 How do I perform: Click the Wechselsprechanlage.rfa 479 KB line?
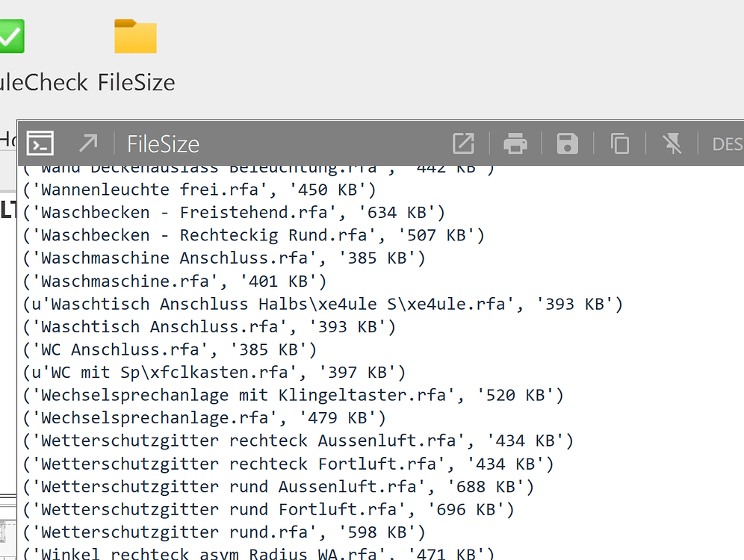point(204,418)
